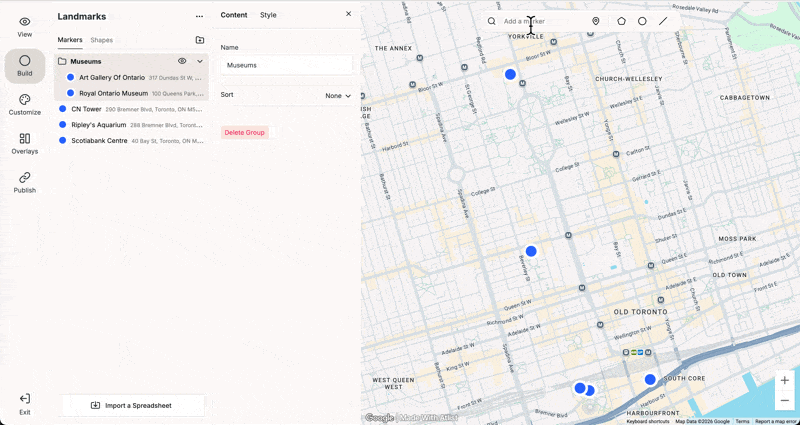The height and width of the screenshot is (425, 800).
Task: Select the line drawing tool
Action: pyautogui.click(x=663, y=21)
